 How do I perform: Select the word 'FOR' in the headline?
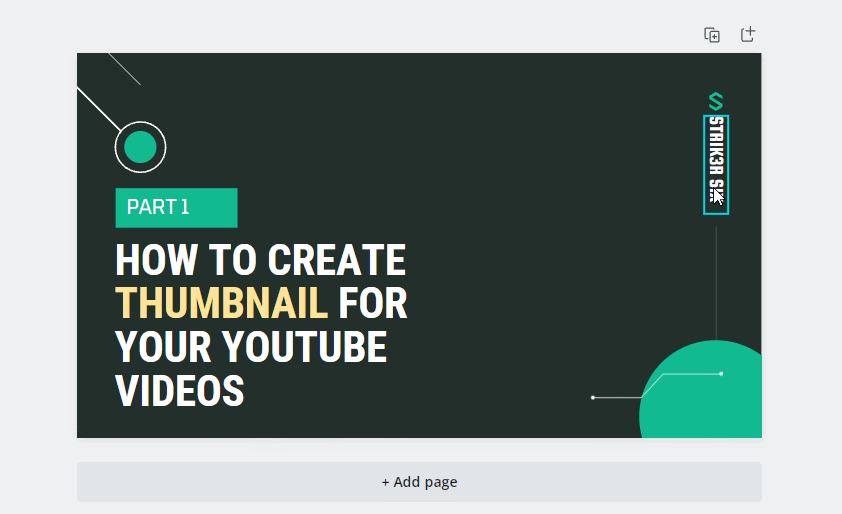(x=373, y=303)
